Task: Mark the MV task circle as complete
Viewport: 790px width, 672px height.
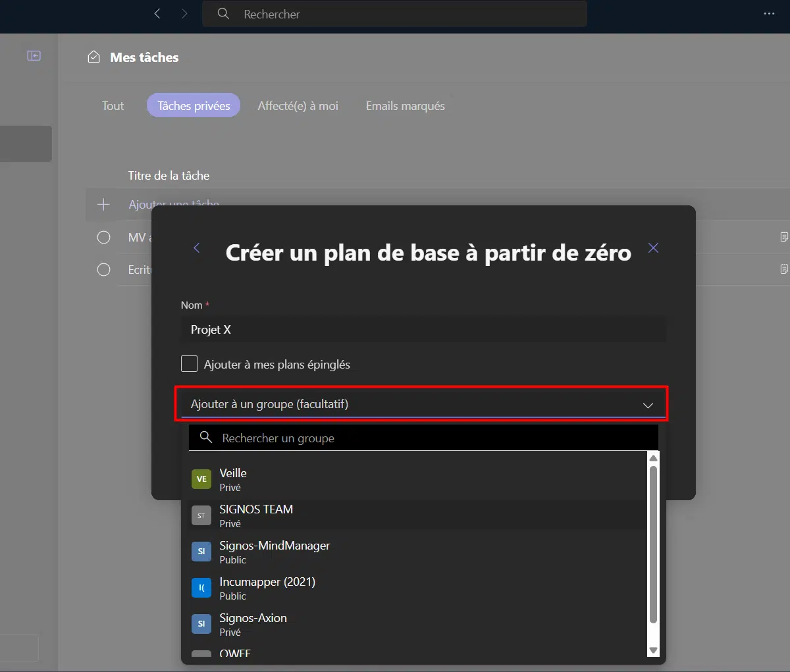Action: pos(103,237)
